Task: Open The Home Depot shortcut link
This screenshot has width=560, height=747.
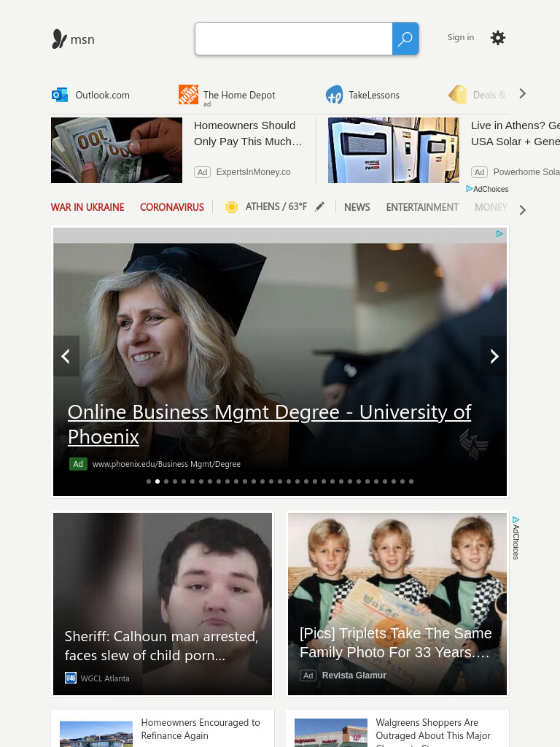Action: tap(239, 95)
